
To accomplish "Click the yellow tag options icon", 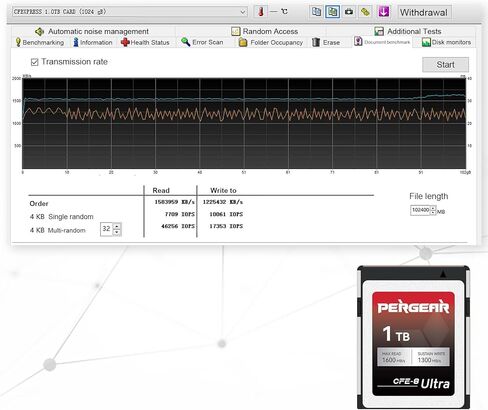I will point(365,12).
